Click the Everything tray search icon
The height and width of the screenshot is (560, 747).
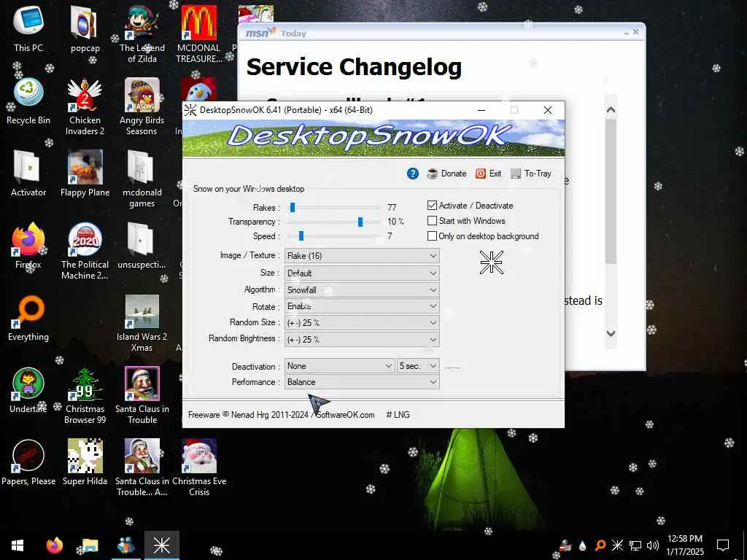pyautogui.click(x=600, y=545)
